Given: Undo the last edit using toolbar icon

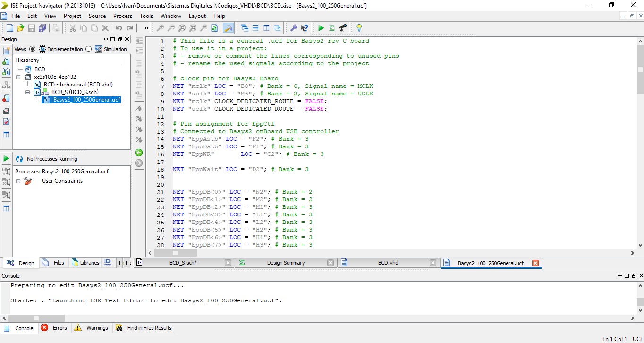Looking at the screenshot, I should [x=119, y=27].
